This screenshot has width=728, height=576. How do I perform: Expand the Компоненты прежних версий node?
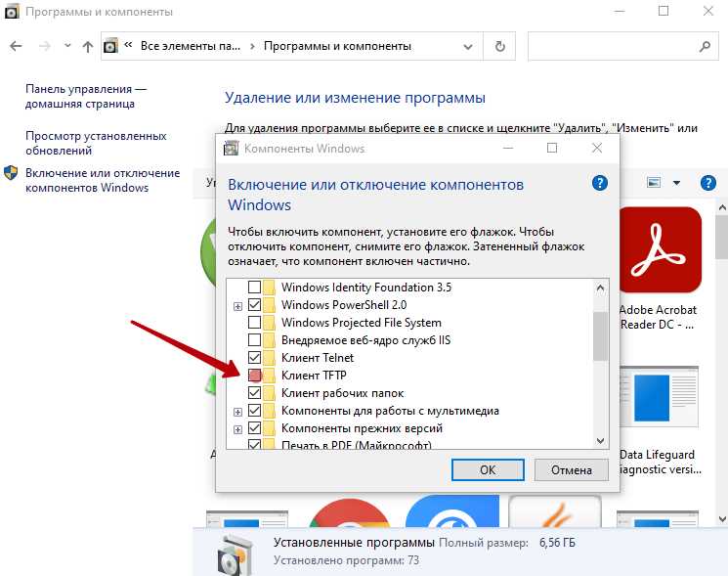point(237,429)
